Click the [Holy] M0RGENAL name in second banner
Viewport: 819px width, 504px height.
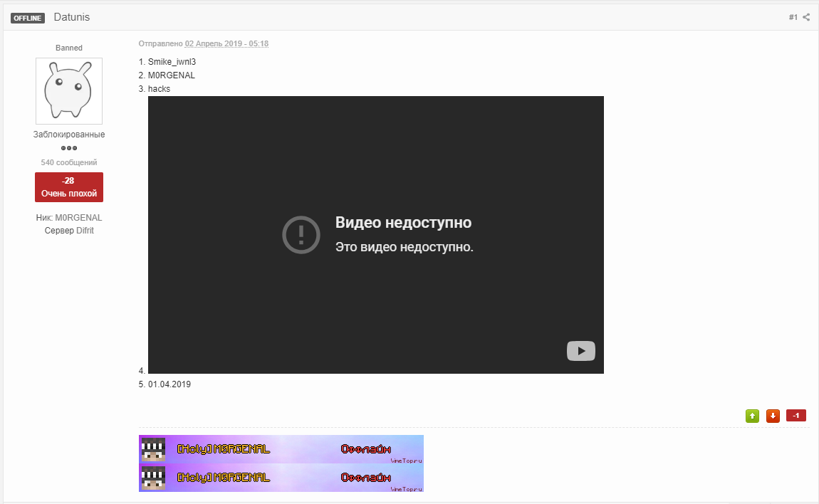click(224, 477)
